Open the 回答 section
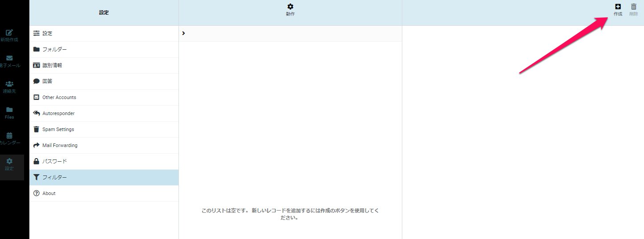Viewport: 644px width, 239px height. click(x=104, y=81)
